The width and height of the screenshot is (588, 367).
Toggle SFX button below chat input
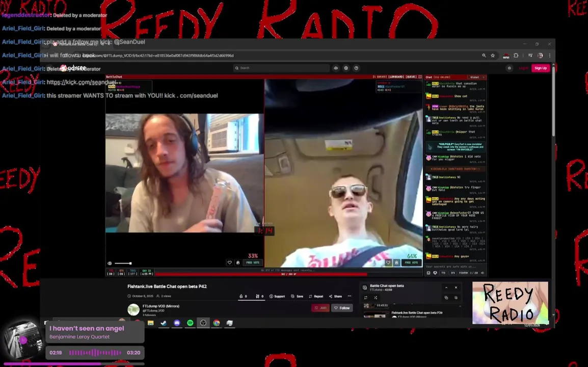(452, 273)
